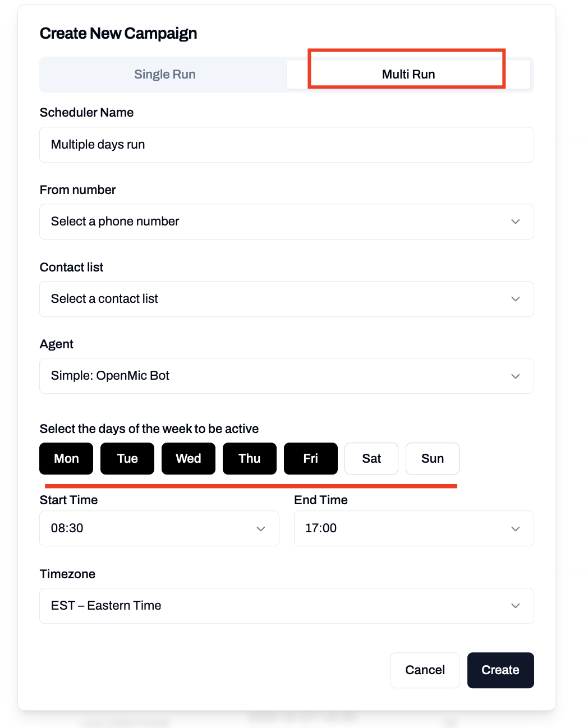The height and width of the screenshot is (728, 588).
Task: Switch to the Single Run tab
Action: (164, 73)
